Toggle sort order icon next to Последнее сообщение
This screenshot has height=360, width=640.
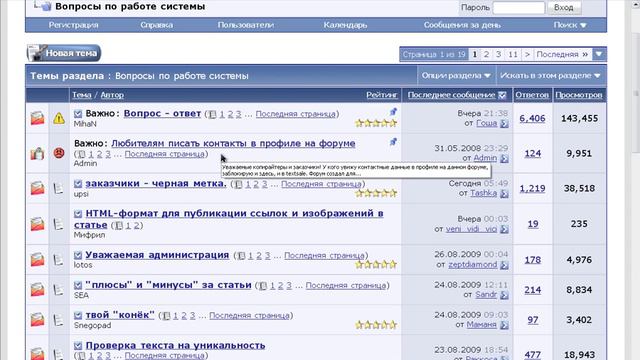pos(502,95)
